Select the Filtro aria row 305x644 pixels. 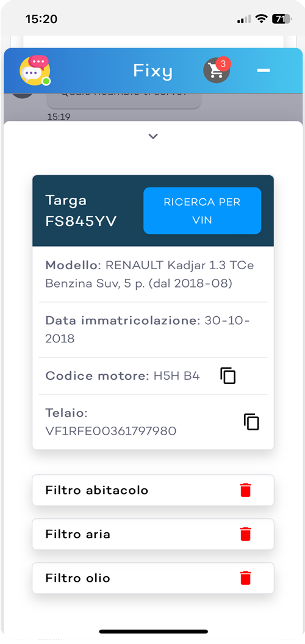click(153, 534)
